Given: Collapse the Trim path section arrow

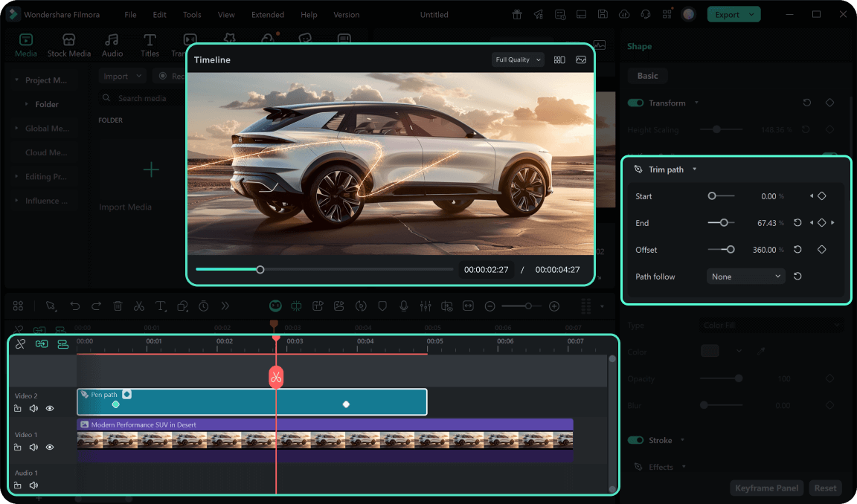Looking at the screenshot, I should [x=695, y=169].
